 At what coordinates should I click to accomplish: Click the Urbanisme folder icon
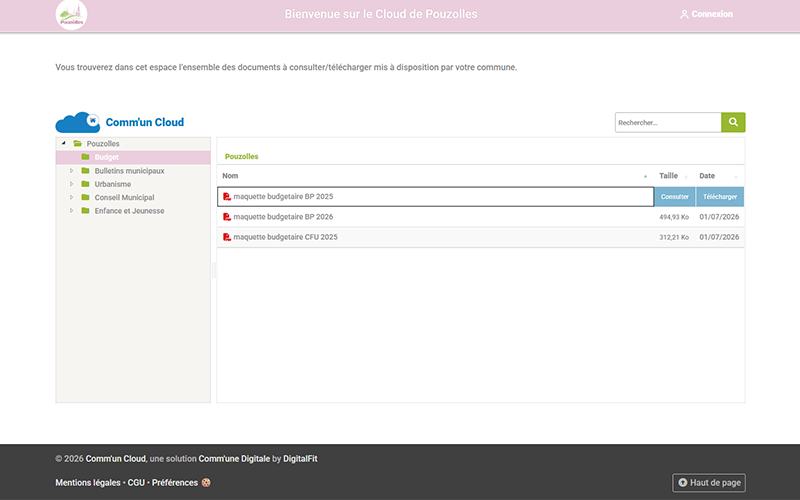(86, 184)
